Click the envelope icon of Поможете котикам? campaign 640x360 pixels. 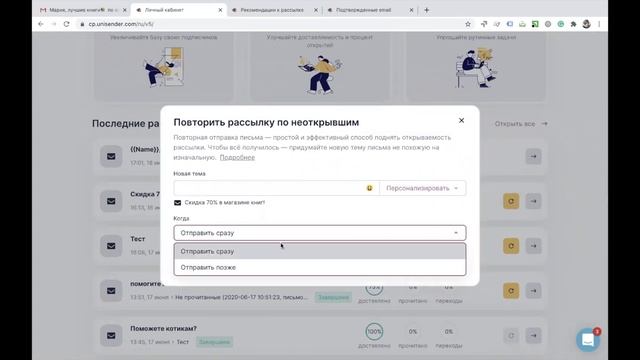coord(111,336)
